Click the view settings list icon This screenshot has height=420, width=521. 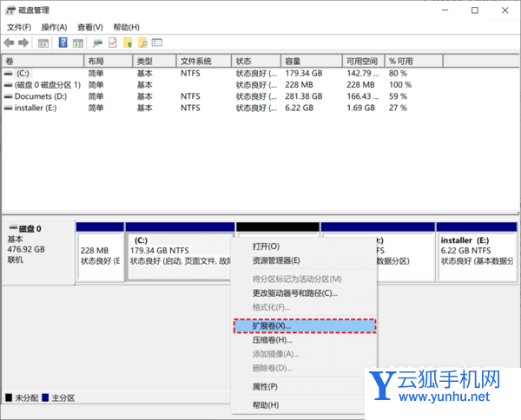pos(157,43)
